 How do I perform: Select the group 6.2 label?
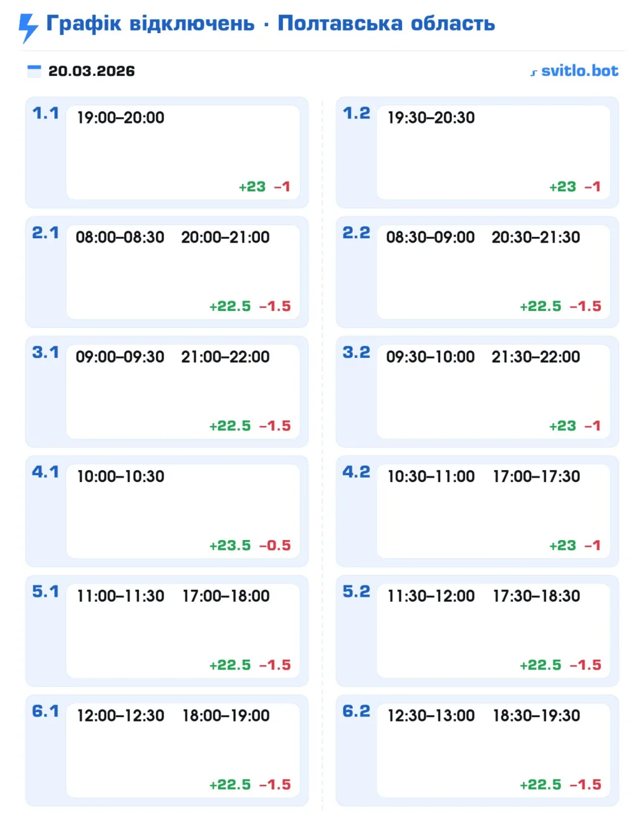point(356,711)
